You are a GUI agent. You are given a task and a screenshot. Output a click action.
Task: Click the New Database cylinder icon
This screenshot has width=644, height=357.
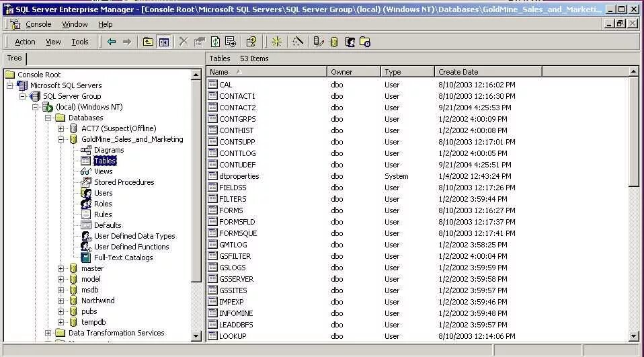(x=334, y=42)
